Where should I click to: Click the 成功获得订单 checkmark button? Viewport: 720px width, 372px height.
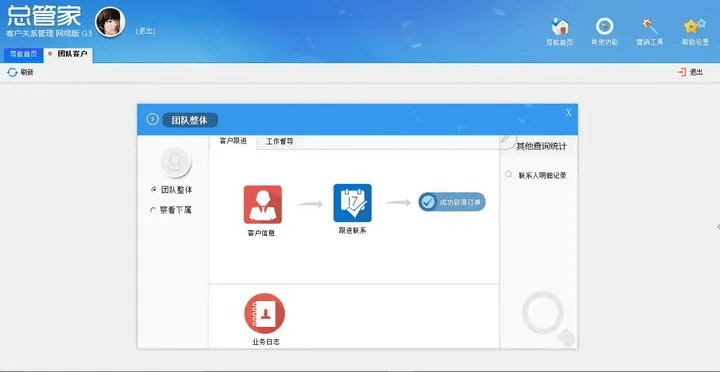click(x=452, y=202)
